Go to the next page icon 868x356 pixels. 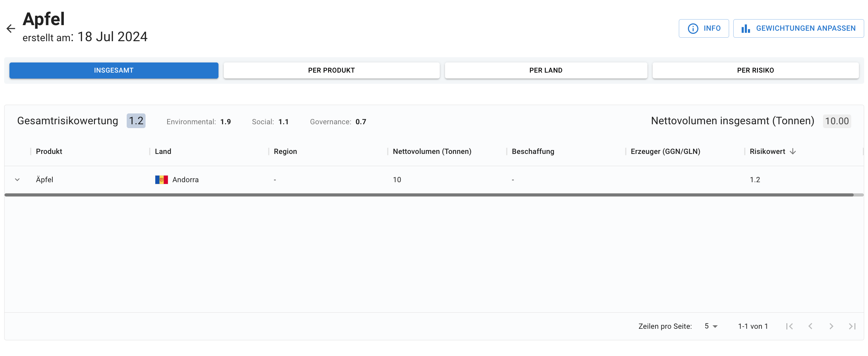pyautogui.click(x=831, y=326)
